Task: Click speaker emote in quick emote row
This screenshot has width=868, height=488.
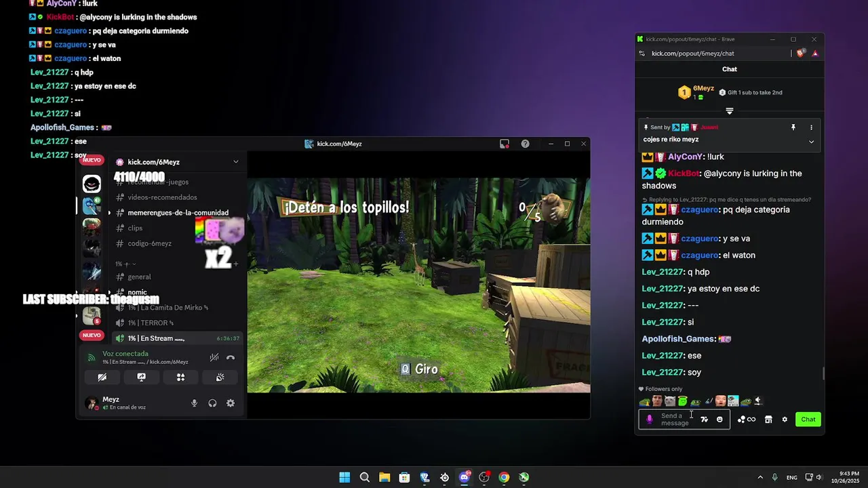Action: (x=758, y=401)
